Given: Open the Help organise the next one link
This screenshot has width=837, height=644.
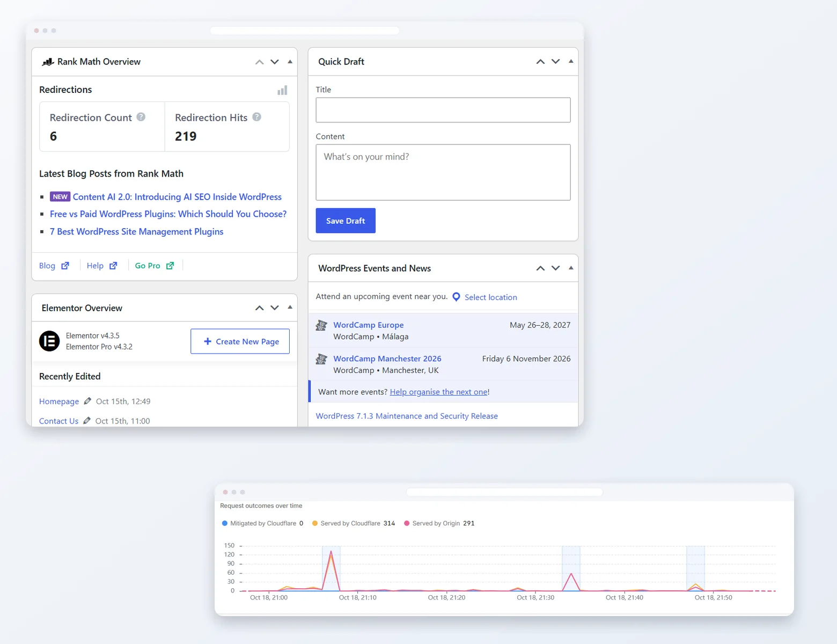Looking at the screenshot, I should pyautogui.click(x=439, y=392).
